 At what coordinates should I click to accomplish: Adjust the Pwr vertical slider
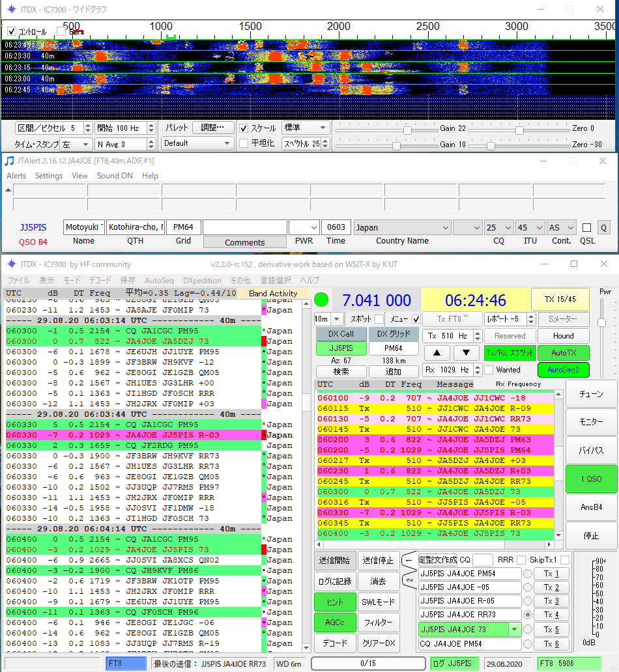pos(602,322)
